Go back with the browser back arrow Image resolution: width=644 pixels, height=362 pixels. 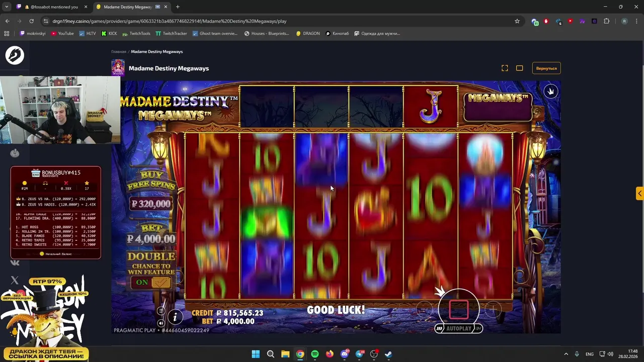[x=7, y=21]
